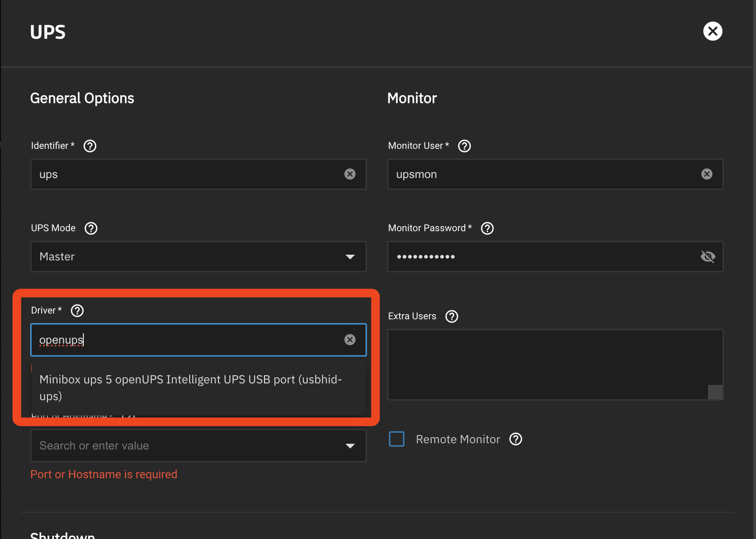Image resolution: width=756 pixels, height=539 pixels.
Task: Clear the Driver search input
Action: [x=350, y=340]
